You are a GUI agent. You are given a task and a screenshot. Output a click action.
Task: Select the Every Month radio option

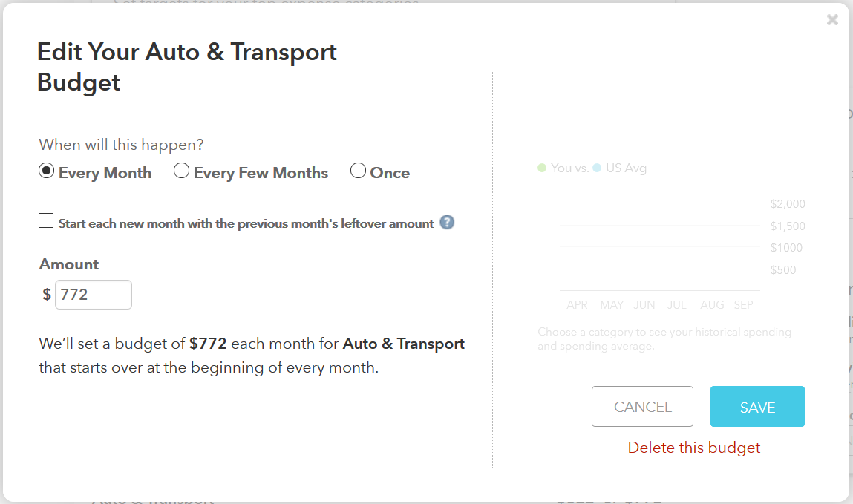pyautogui.click(x=46, y=171)
